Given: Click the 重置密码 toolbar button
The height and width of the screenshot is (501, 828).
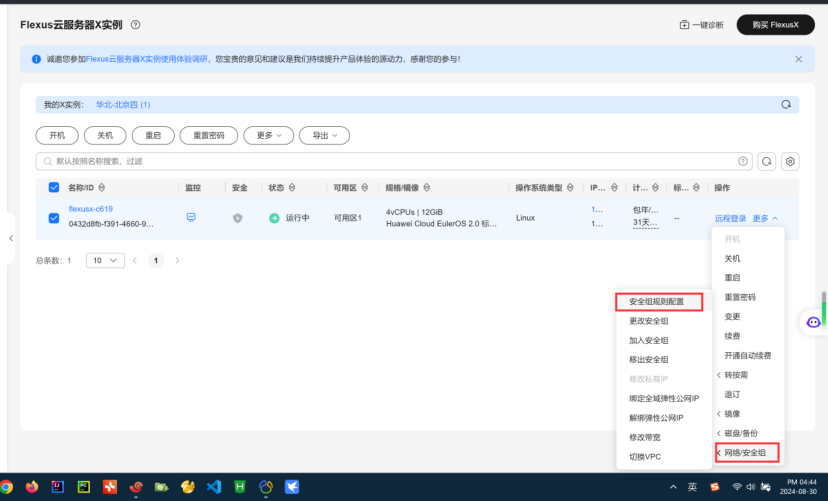Looking at the screenshot, I should coord(209,135).
